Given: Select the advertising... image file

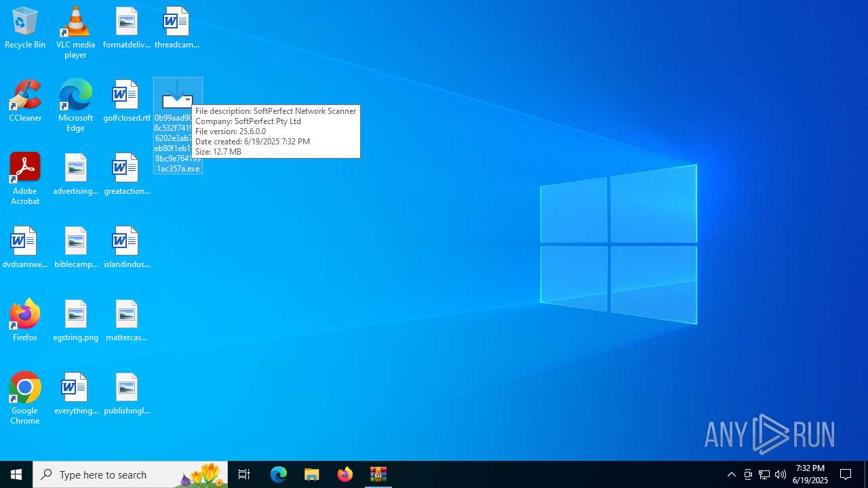Looking at the screenshot, I should tap(75, 175).
